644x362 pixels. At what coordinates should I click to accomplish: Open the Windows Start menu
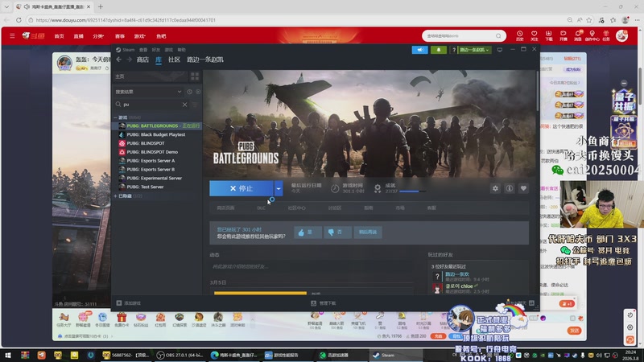pyautogui.click(x=7, y=355)
